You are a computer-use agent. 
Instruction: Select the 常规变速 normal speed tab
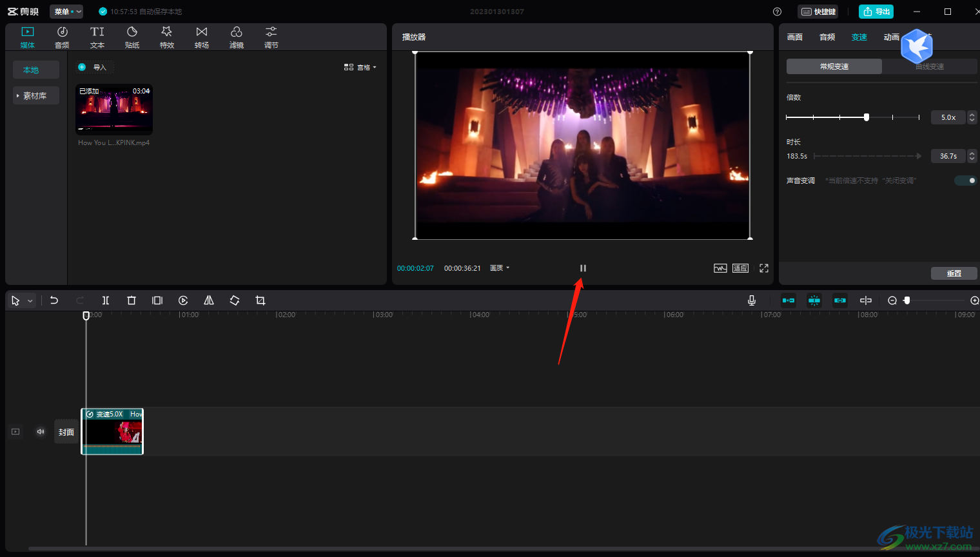click(x=834, y=66)
